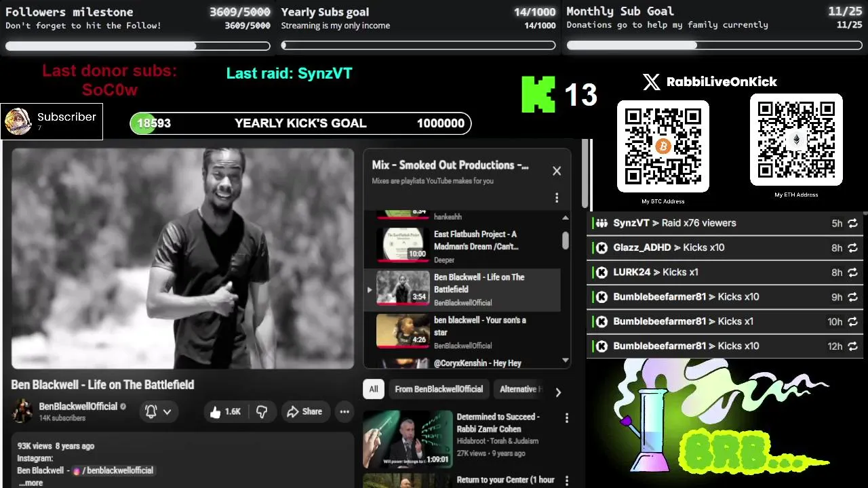Open more actions menu beside Share
This screenshot has height=488, width=868.
pos(344,411)
